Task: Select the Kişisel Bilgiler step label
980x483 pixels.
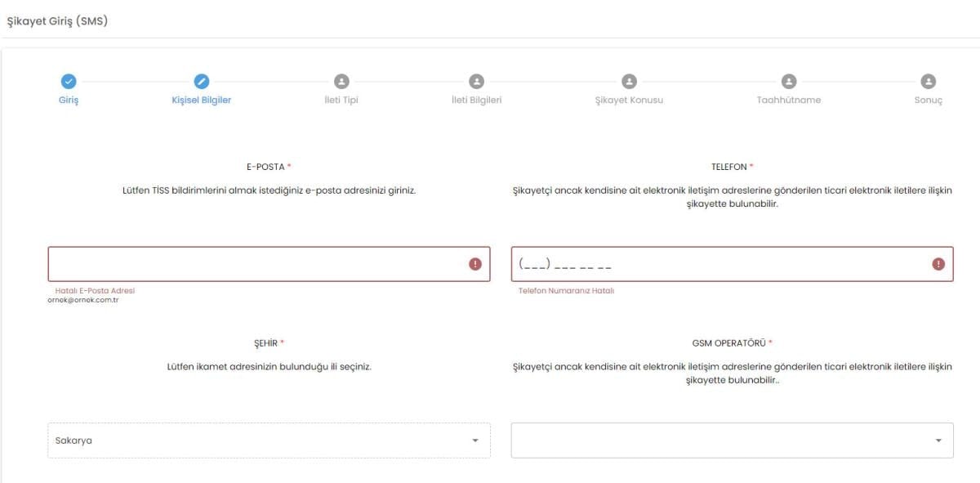Action: (x=201, y=101)
